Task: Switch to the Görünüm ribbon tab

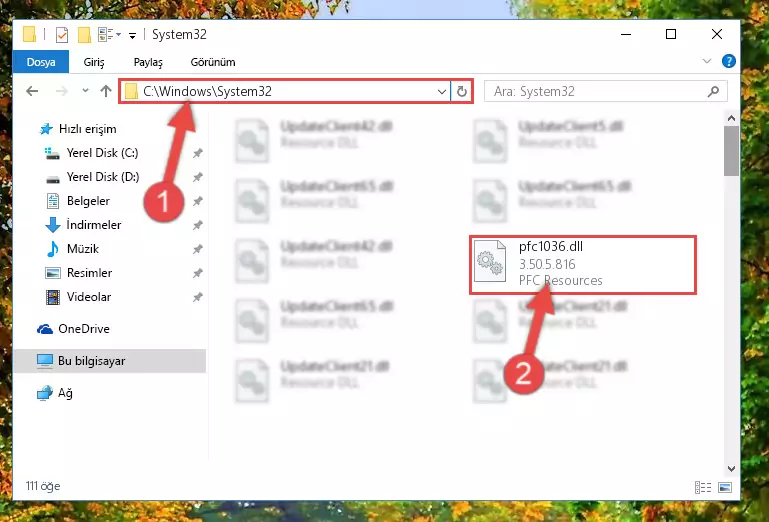Action: (213, 62)
